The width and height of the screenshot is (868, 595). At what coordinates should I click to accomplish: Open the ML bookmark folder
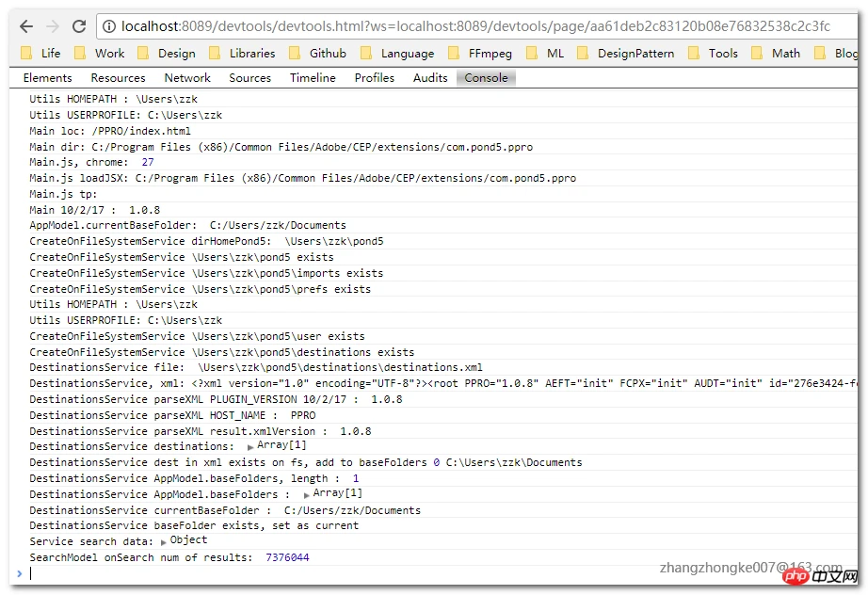545,53
